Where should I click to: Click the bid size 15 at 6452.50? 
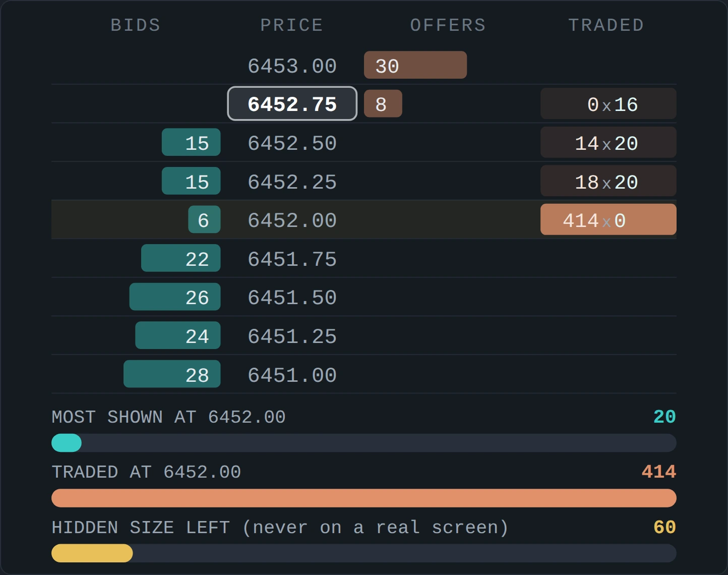pyautogui.click(x=191, y=142)
